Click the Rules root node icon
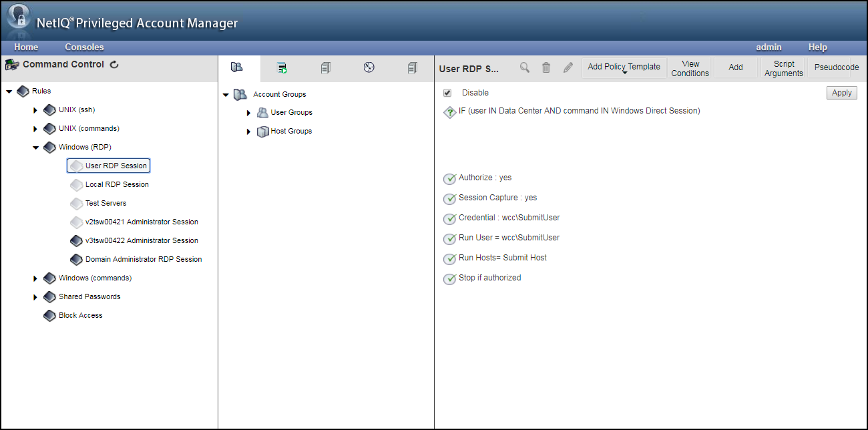 23,91
